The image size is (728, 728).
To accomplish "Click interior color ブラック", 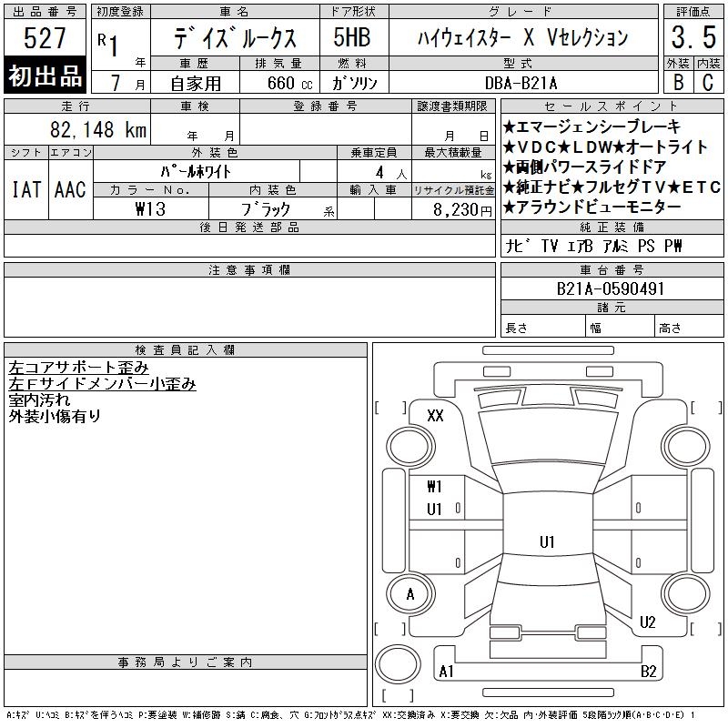I will [266, 209].
